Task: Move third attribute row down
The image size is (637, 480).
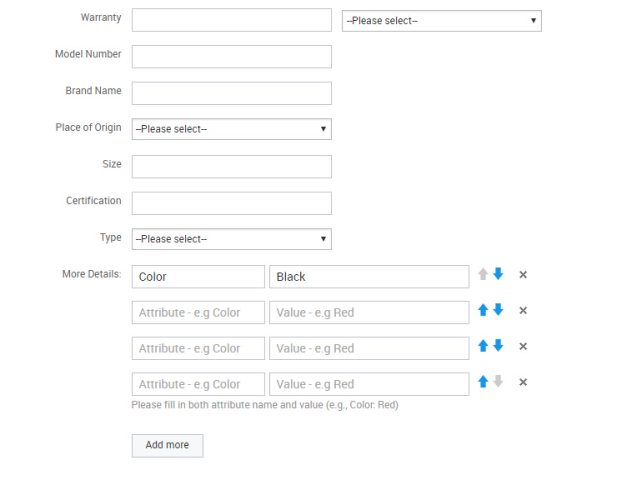Action: 498,346
